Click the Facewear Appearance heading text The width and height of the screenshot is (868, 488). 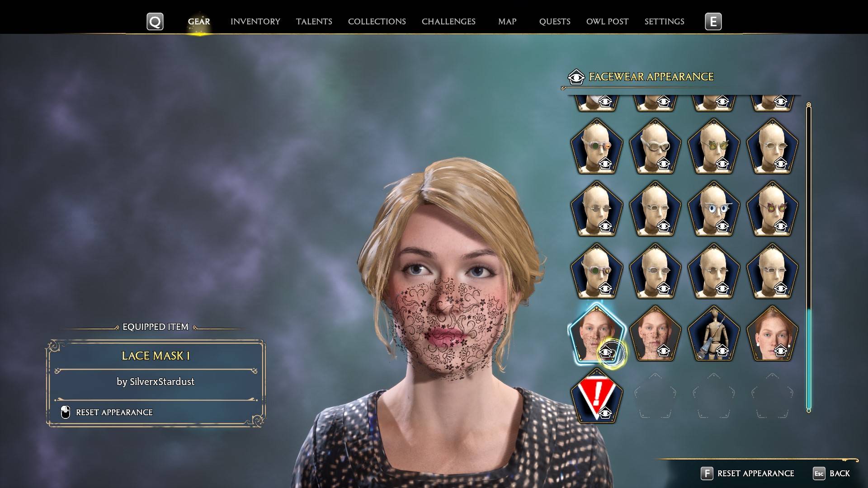[651, 77]
